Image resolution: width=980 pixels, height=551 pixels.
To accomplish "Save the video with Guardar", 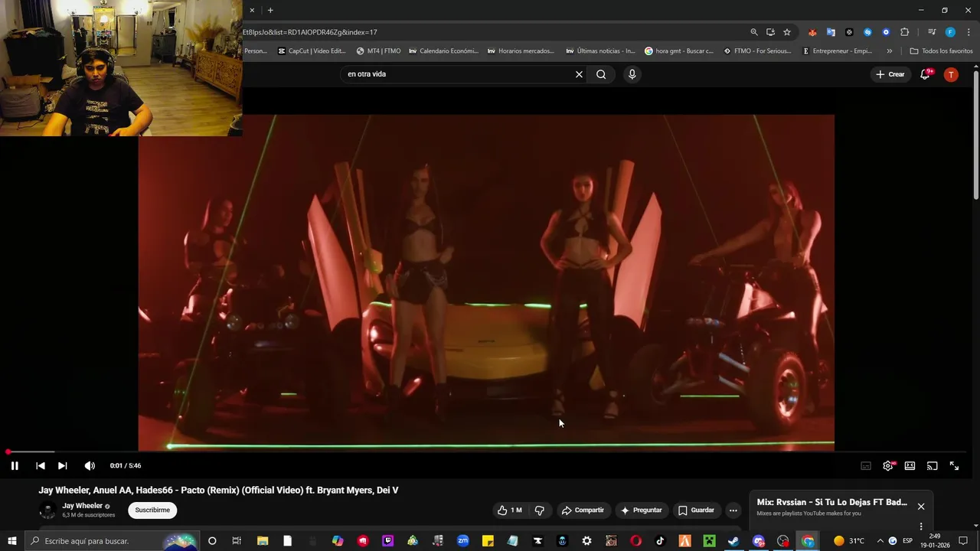I will pos(696,510).
